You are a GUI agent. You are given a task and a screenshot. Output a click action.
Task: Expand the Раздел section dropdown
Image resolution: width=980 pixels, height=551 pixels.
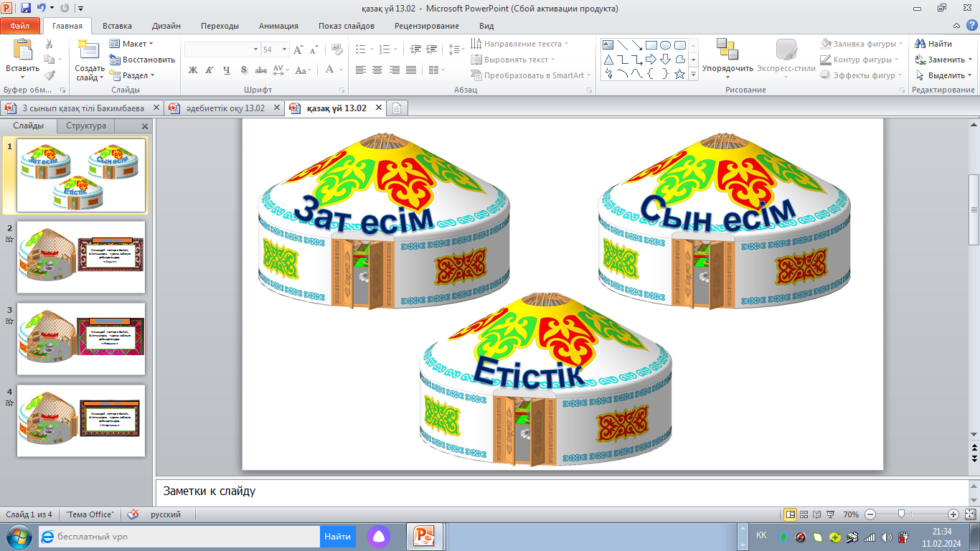tap(132, 75)
